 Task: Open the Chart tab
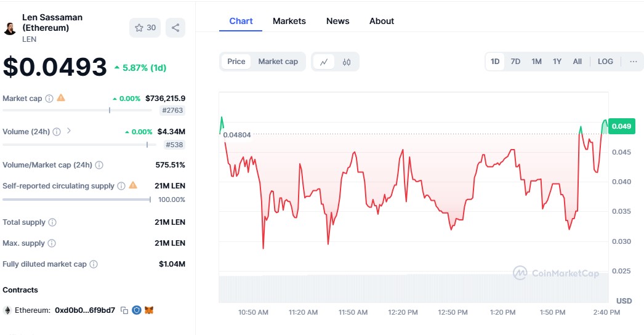point(241,21)
